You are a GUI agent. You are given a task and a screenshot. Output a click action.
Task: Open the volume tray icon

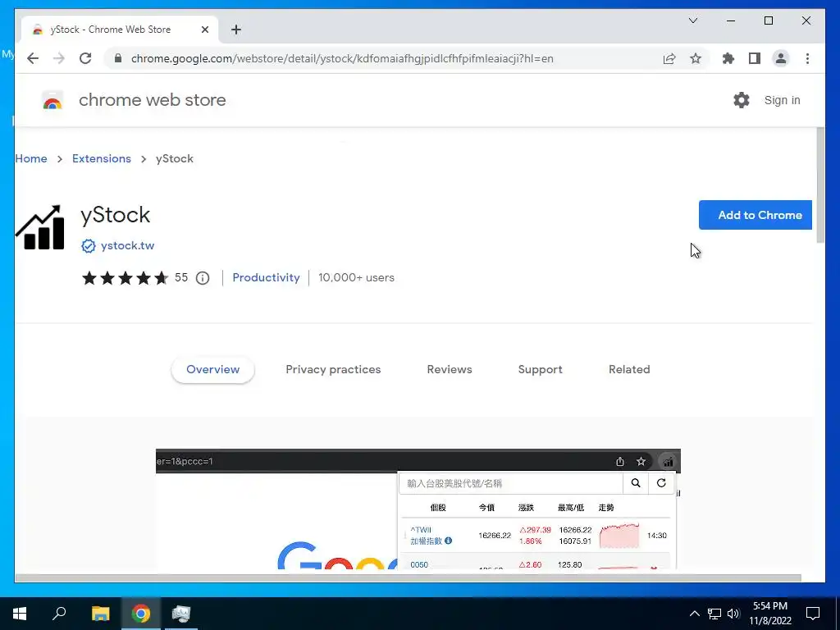(733, 614)
